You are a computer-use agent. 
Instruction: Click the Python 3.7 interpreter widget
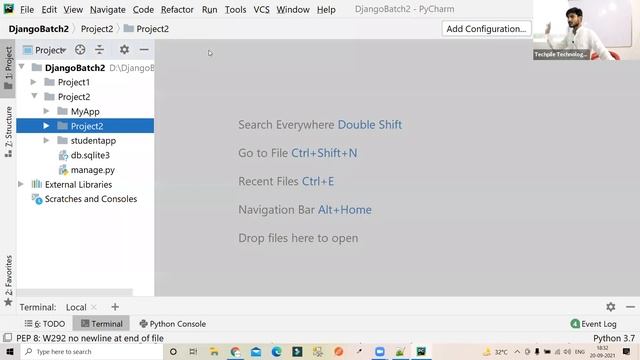(614, 338)
